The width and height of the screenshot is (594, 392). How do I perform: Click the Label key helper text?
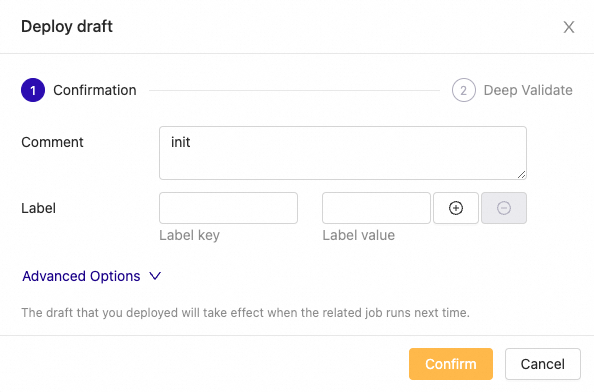point(189,235)
